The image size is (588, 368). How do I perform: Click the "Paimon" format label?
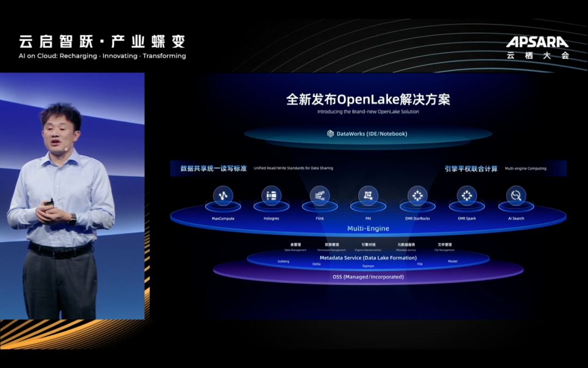368,266
